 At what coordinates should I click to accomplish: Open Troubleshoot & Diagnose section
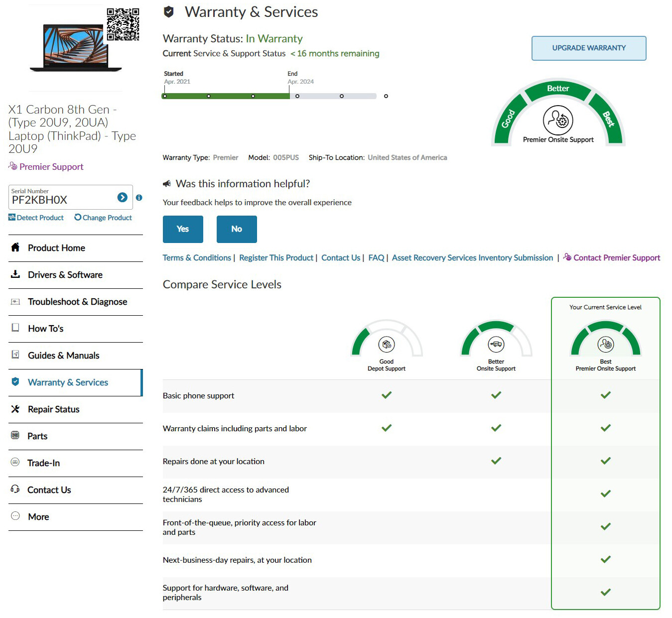(77, 302)
